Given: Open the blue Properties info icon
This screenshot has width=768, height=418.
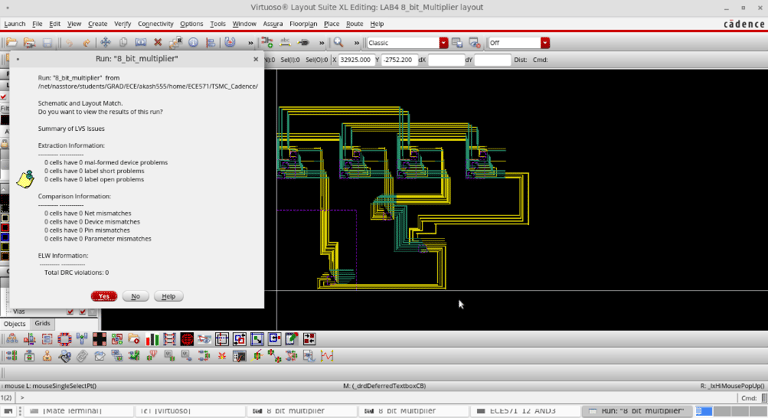Looking at the screenshot, I should point(193,43).
